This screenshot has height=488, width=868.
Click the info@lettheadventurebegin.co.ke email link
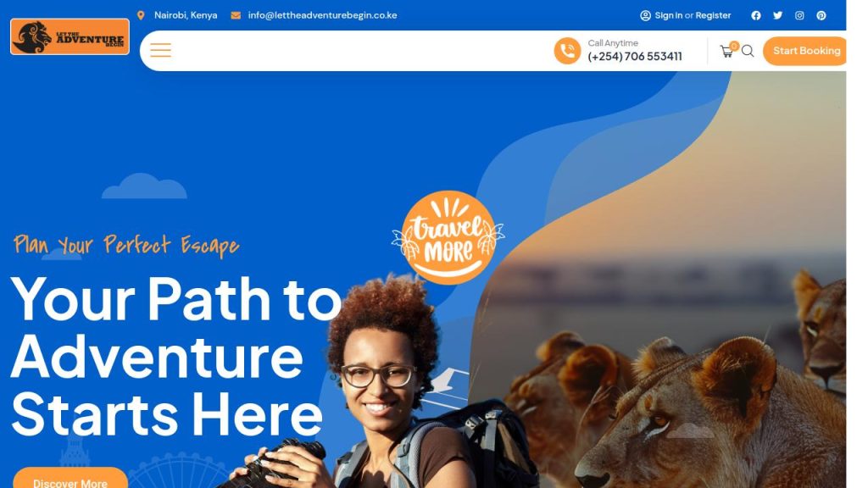click(322, 15)
